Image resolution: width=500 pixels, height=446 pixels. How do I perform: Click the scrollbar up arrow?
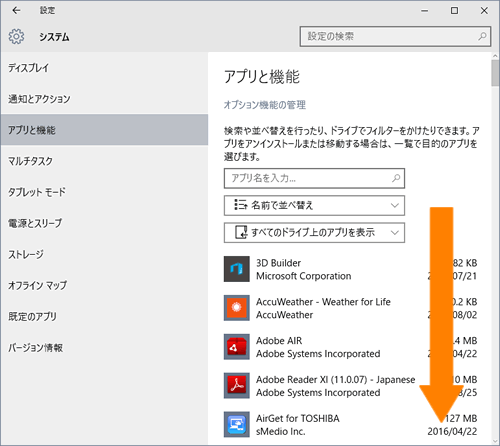coord(495,56)
